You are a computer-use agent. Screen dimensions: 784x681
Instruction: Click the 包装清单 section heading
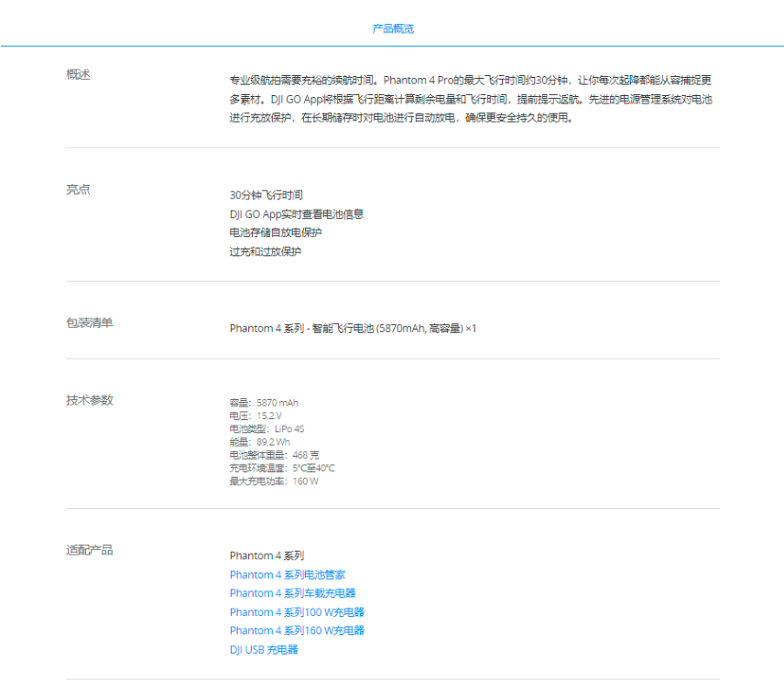coord(90,322)
